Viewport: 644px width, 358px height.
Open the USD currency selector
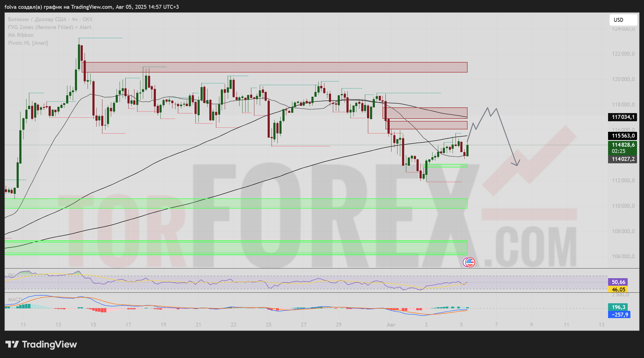pyautogui.click(x=623, y=20)
